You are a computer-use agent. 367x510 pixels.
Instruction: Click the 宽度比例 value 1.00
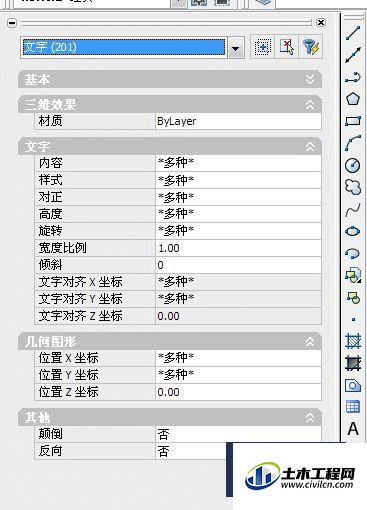(x=238, y=248)
